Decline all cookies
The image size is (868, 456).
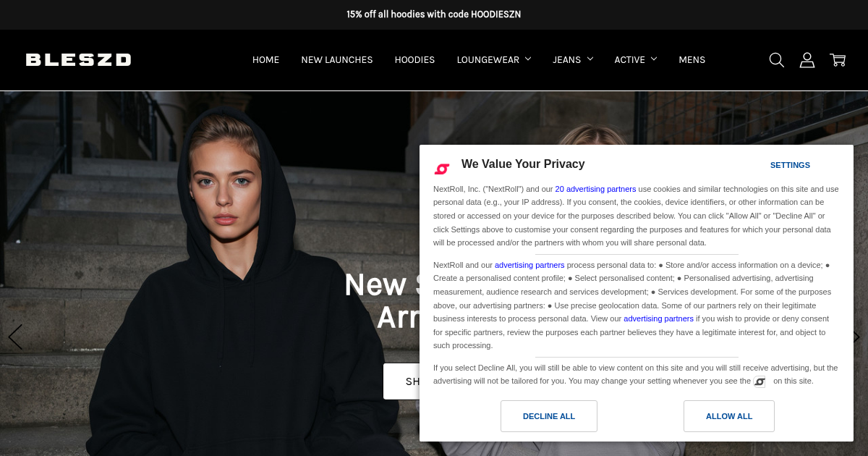pyautogui.click(x=549, y=416)
